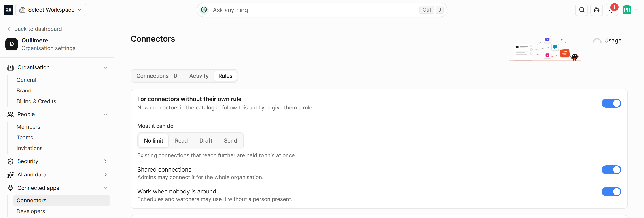
Task: Select the No limit option
Action: [x=153, y=140]
